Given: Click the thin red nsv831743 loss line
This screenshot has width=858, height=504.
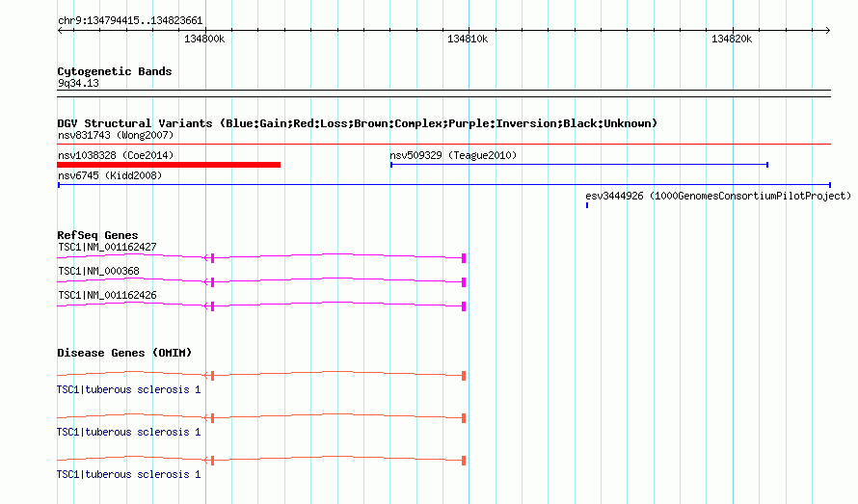Looking at the screenshot, I should (443, 144).
